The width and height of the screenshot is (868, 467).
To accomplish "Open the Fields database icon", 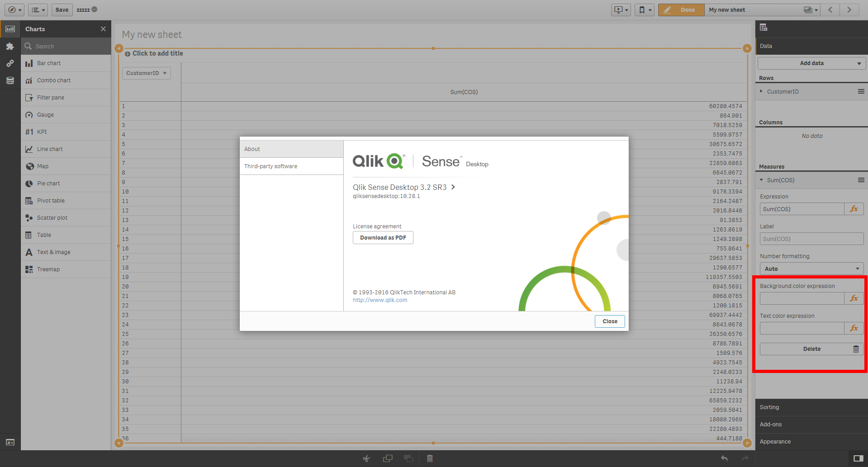I will click(10, 80).
